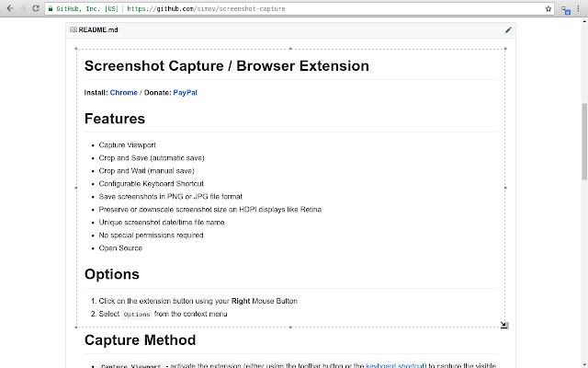
Task: Edit README.md with the pencil icon
Action: 508,29
